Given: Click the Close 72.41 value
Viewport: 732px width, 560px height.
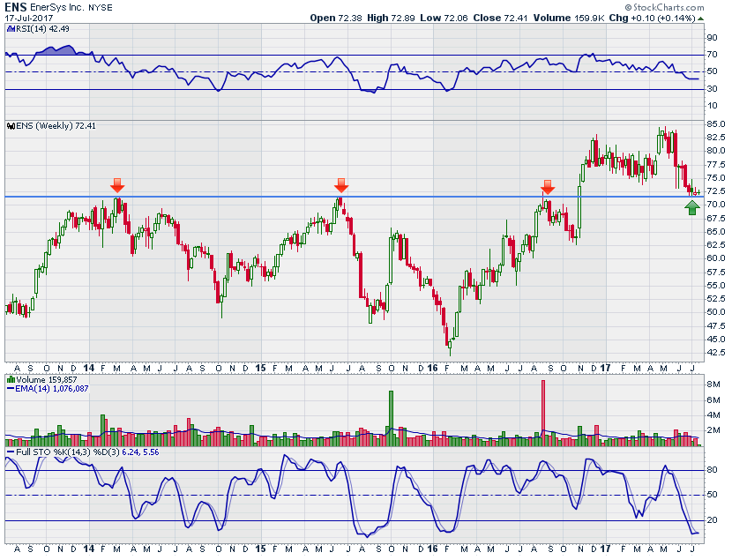Looking at the screenshot, I should pyautogui.click(x=500, y=19).
